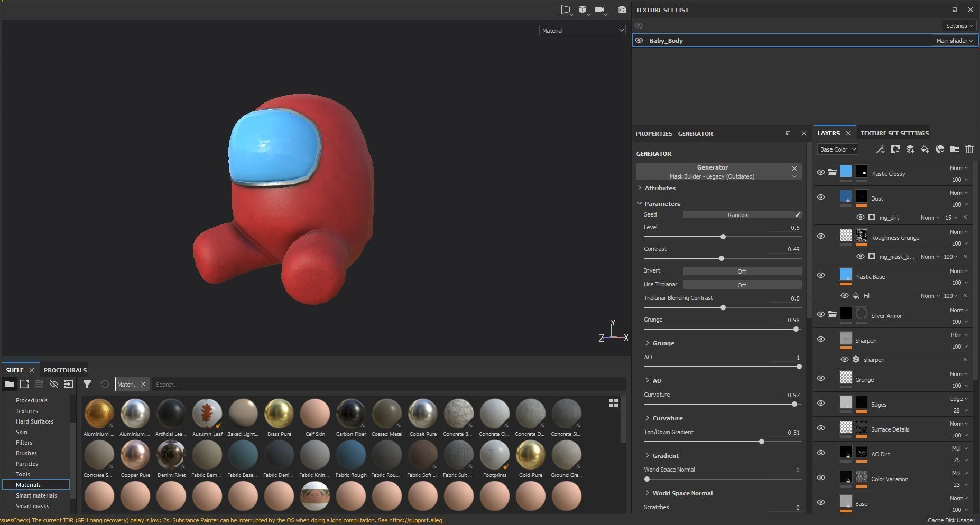Open the shelf folder view icon
The height and width of the screenshot is (525, 980).
(x=10, y=384)
